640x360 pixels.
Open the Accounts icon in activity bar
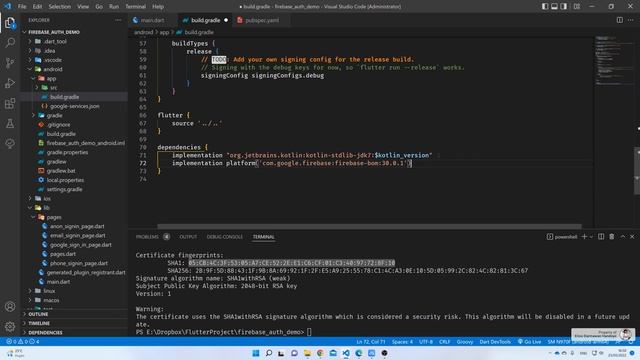10,307
